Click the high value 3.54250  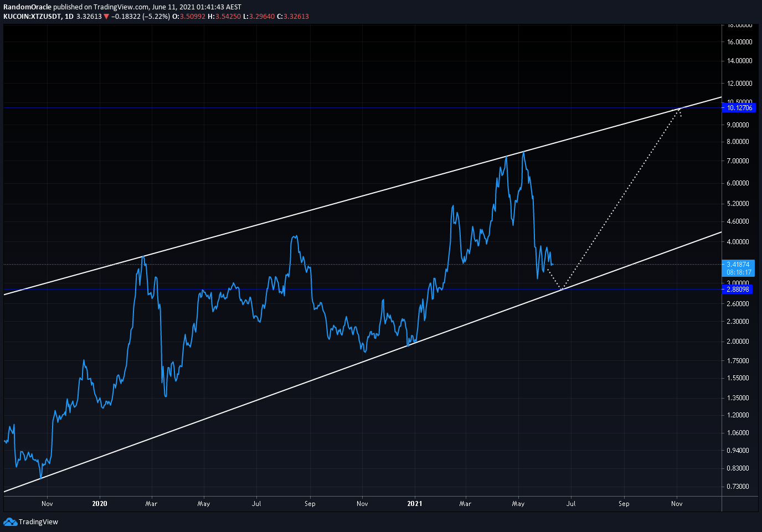click(x=228, y=17)
